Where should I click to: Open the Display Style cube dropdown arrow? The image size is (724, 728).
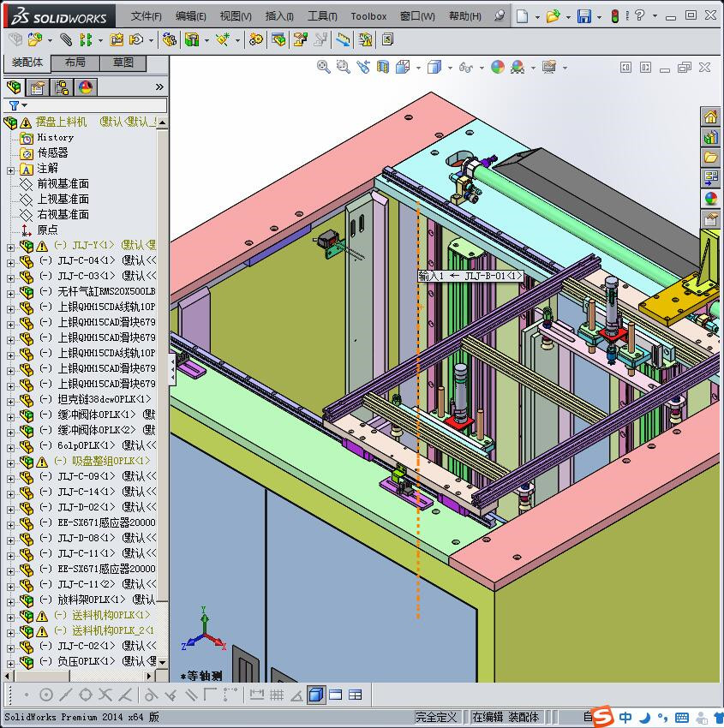coord(450,69)
